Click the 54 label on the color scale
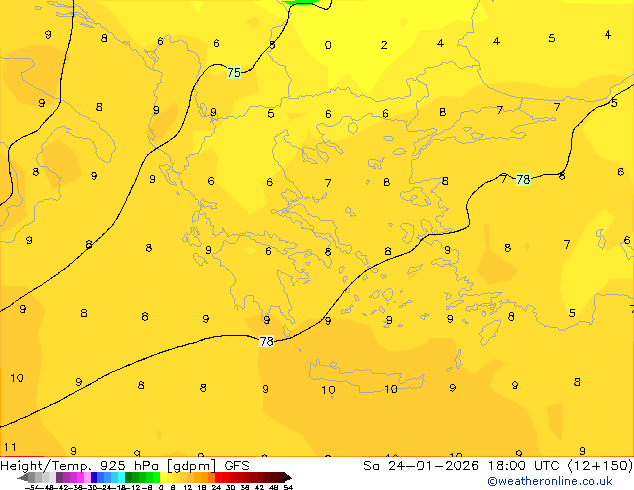 tap(288, 487)
